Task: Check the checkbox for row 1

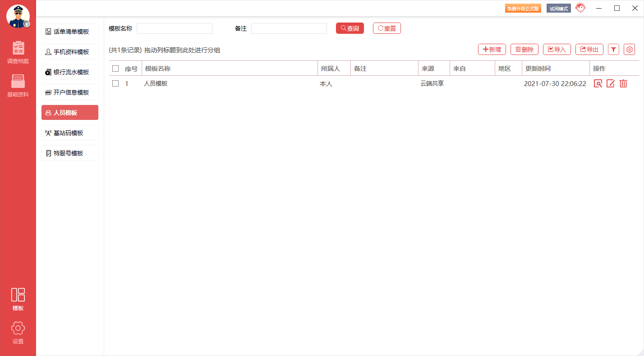Action: click(115, 83)
